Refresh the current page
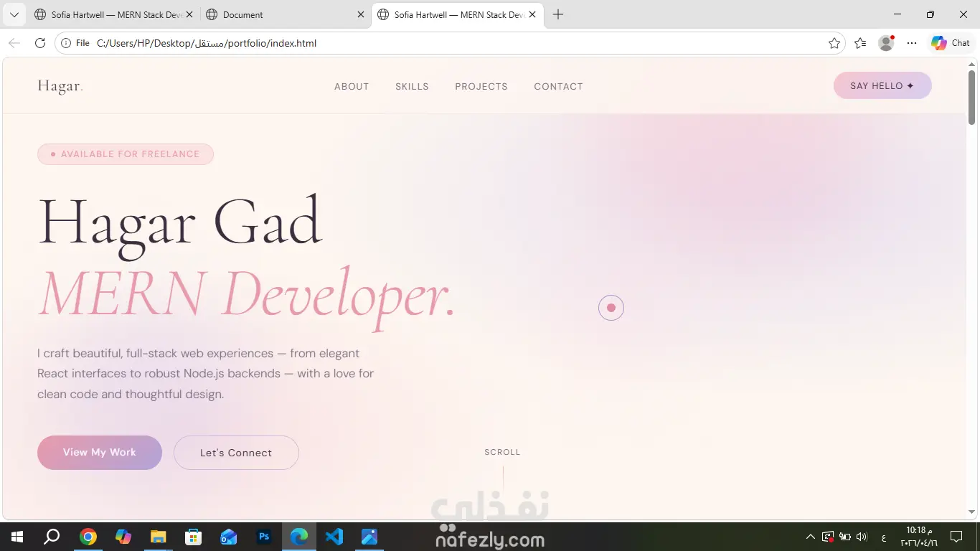980x551 pixels. pos(40,43)
